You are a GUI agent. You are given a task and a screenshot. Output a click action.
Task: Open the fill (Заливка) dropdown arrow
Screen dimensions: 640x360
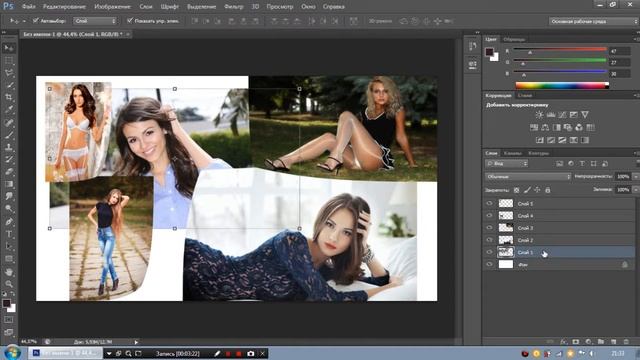click(x=636, y=190)
